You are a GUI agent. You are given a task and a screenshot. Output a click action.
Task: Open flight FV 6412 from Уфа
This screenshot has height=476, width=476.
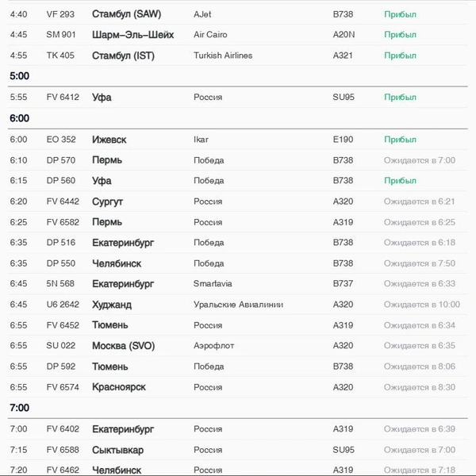(238, 98)
